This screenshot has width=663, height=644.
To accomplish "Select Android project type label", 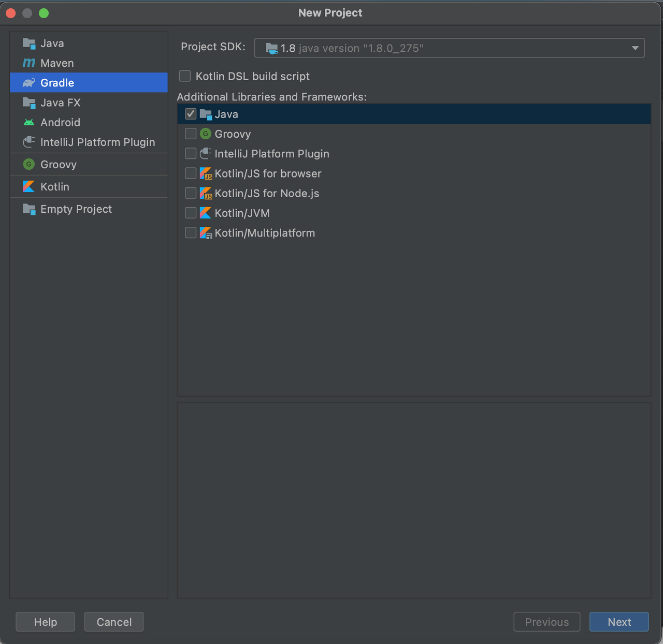I will click(x=60, y=123).
